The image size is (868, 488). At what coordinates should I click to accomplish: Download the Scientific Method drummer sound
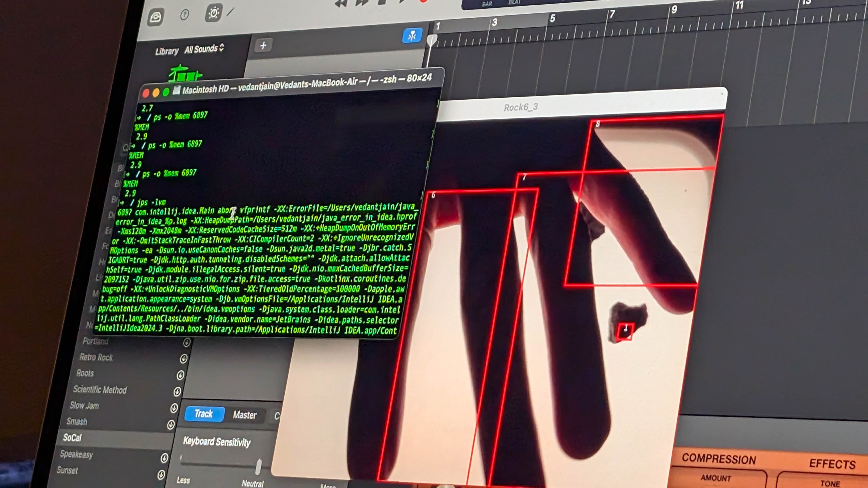click(x=177, y=391)
